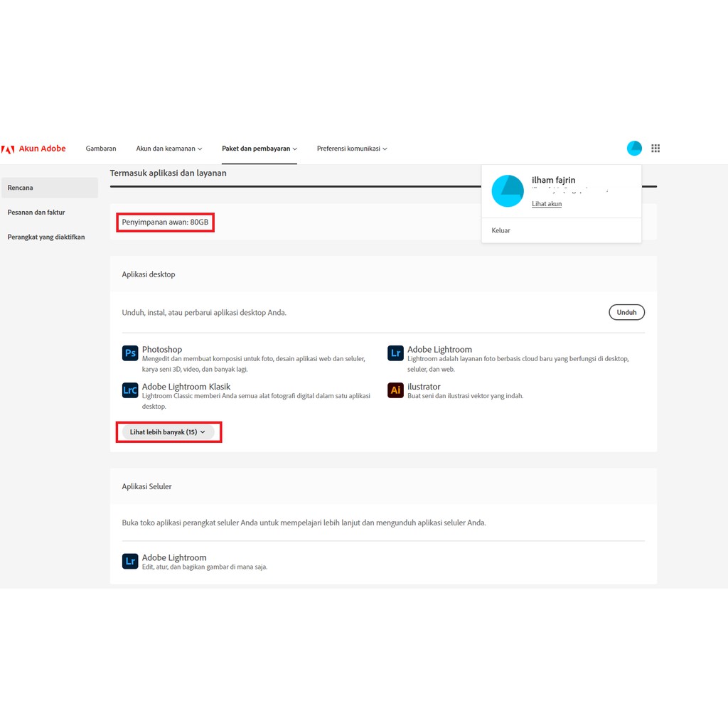The height and width of the screenshot is (728, 728).
Task: Open the Gambaran tab
Action: coord(101,149)
